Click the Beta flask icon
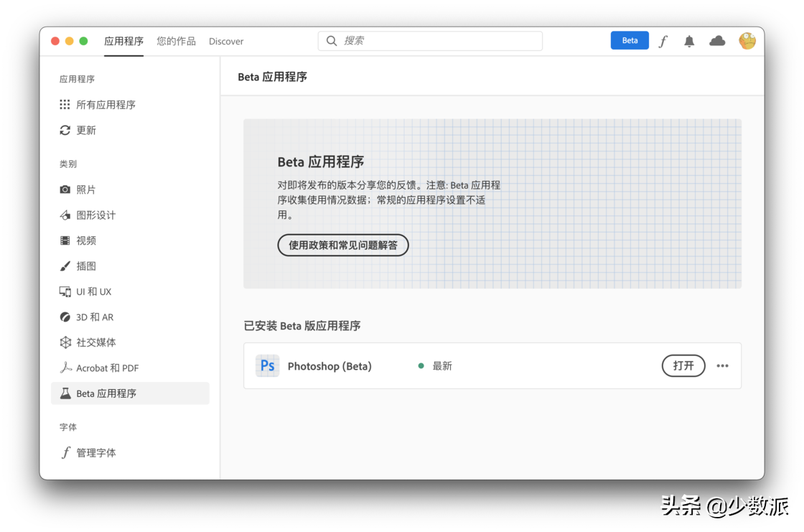 (x=65, y=393)
